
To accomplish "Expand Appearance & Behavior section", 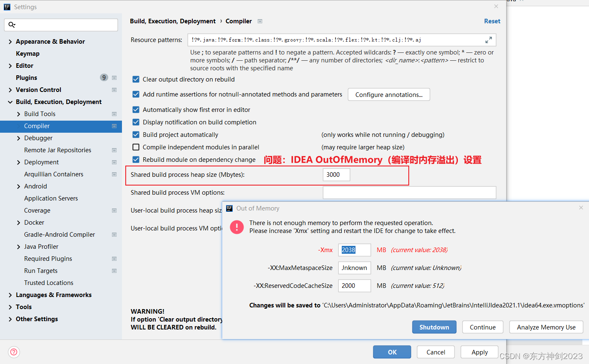I will pos(10,42).
